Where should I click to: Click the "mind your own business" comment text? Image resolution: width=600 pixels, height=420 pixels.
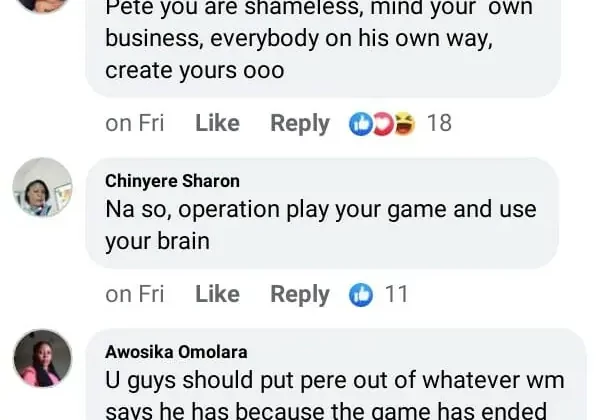(320, 41)
